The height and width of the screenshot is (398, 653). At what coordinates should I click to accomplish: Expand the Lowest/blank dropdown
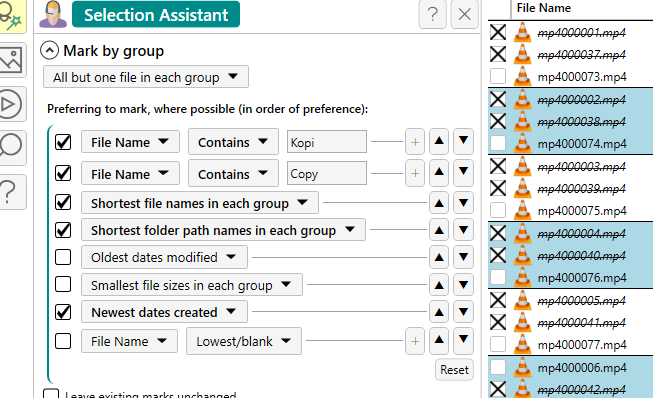pos(244,341)
